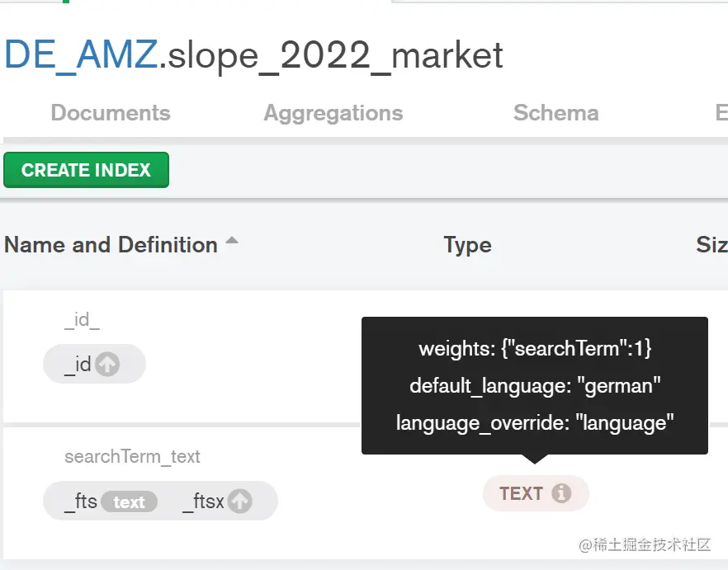Click the info icon in TEXT badge
This screenshot has height=570, width=728.
click(x=561, y=493)
